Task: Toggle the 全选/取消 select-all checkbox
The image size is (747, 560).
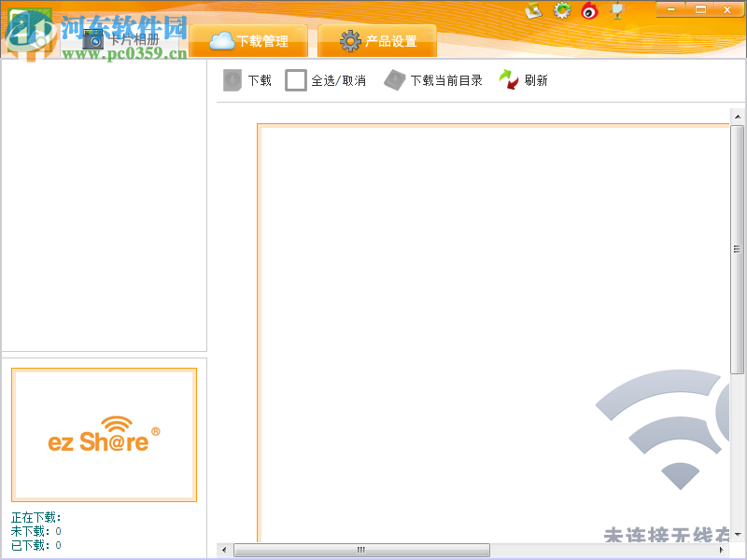Action: tap(294, 80)
